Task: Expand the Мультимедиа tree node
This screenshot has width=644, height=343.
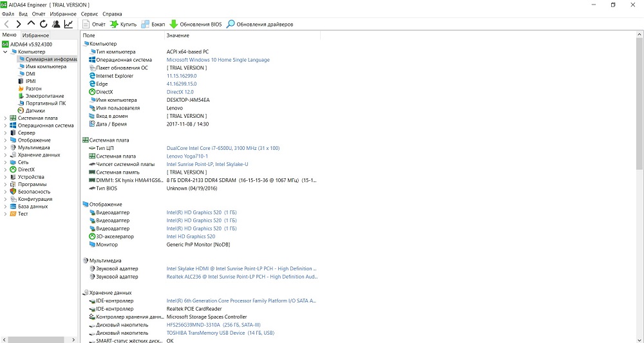Action: pyautogui.click(x=5, y=148)
